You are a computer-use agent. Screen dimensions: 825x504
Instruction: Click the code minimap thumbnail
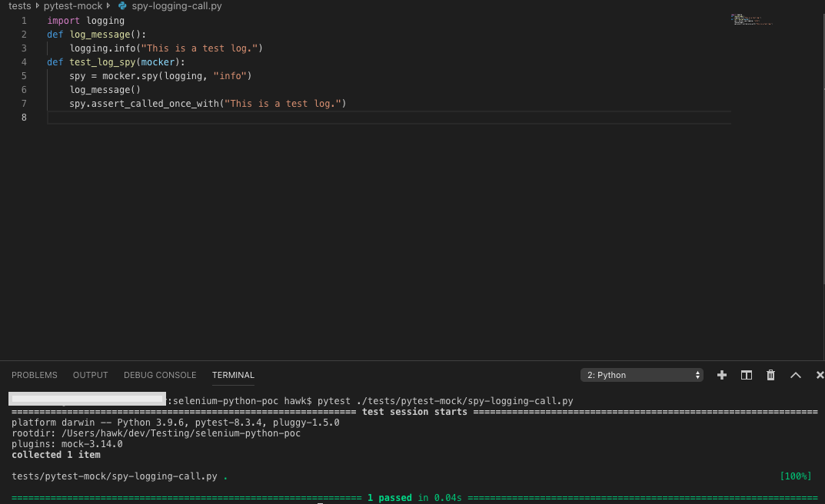coord(751,19)
